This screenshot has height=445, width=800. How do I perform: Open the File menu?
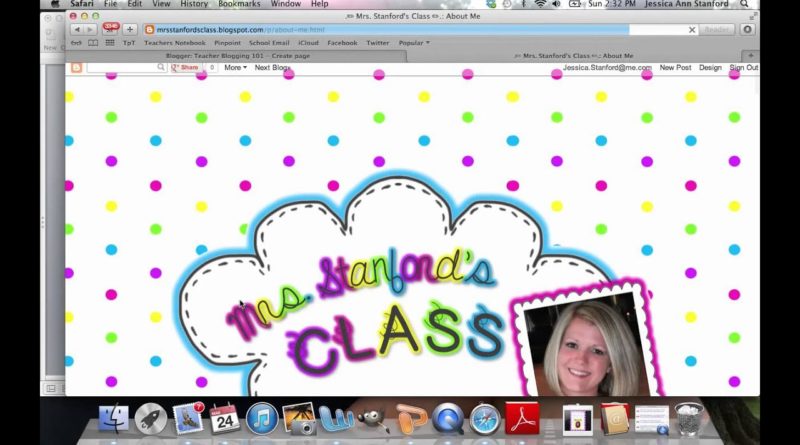110,4
